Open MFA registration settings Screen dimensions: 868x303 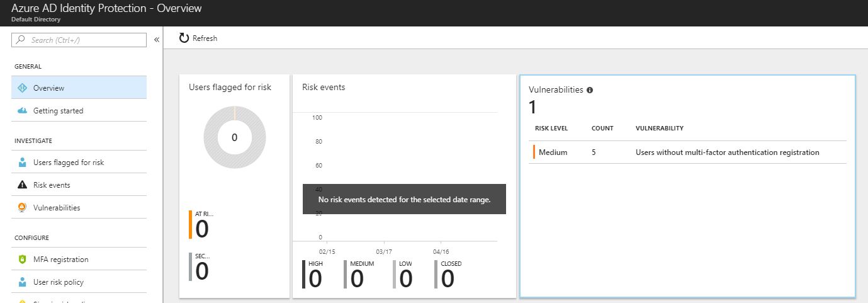tap(79, 260)
